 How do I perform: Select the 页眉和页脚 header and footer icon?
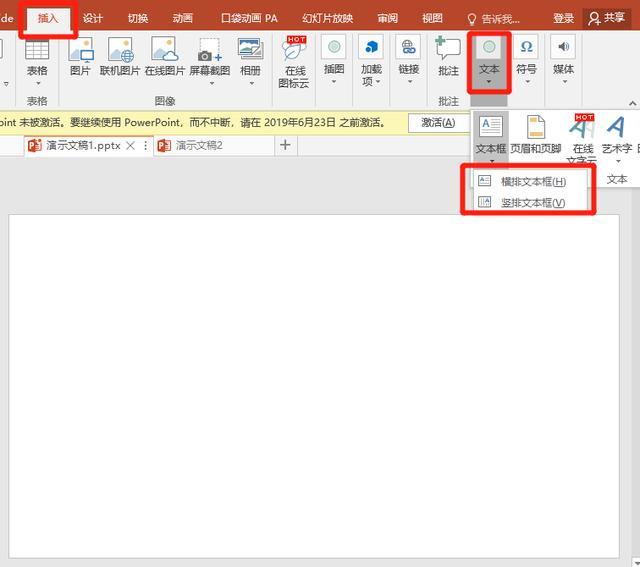click(x=536, y=127)
